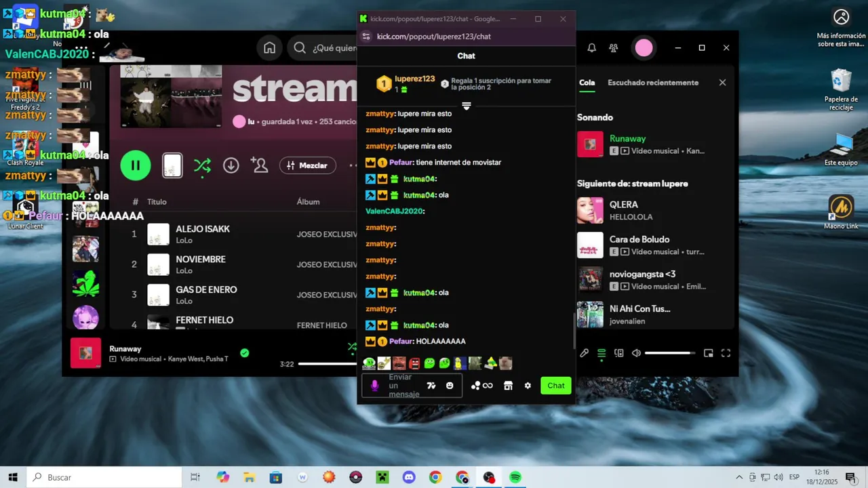Click the chat scrollbar
Image resolution: width=868 pixels, height=488 pixels.
pos(574,330)
